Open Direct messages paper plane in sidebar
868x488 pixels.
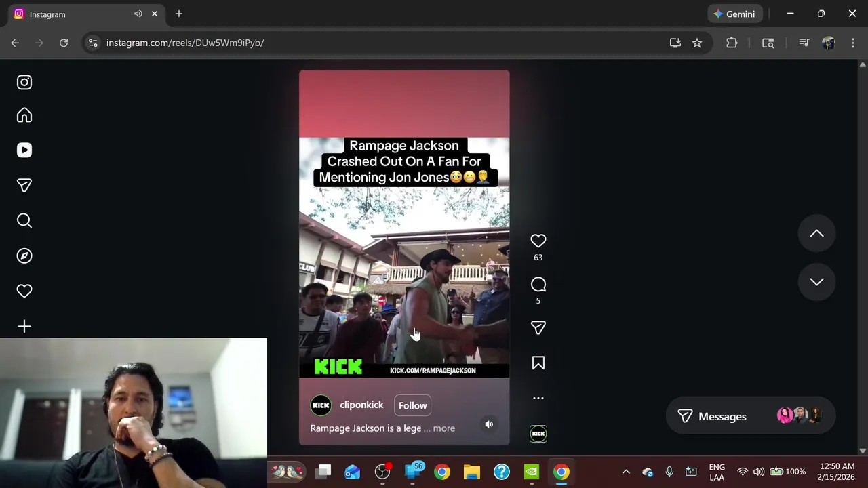pyautogui.click(x=24, y=185)
